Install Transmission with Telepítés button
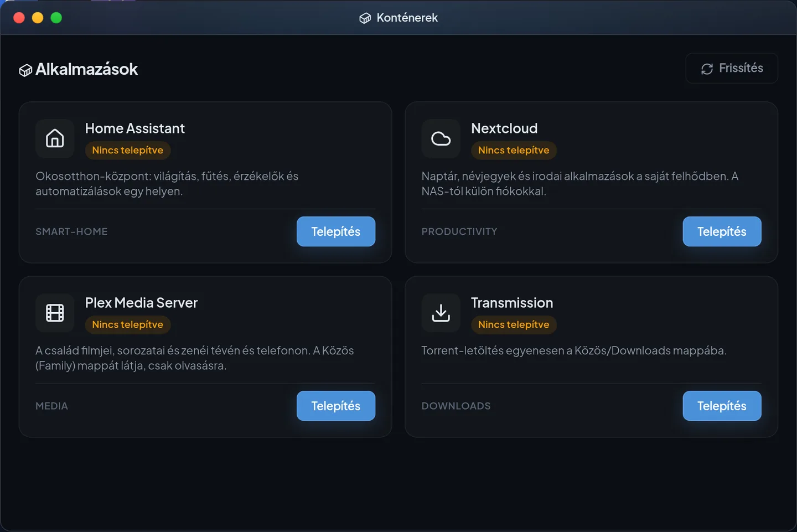This screenshot has height=532, width=797. tap(722, 406)
